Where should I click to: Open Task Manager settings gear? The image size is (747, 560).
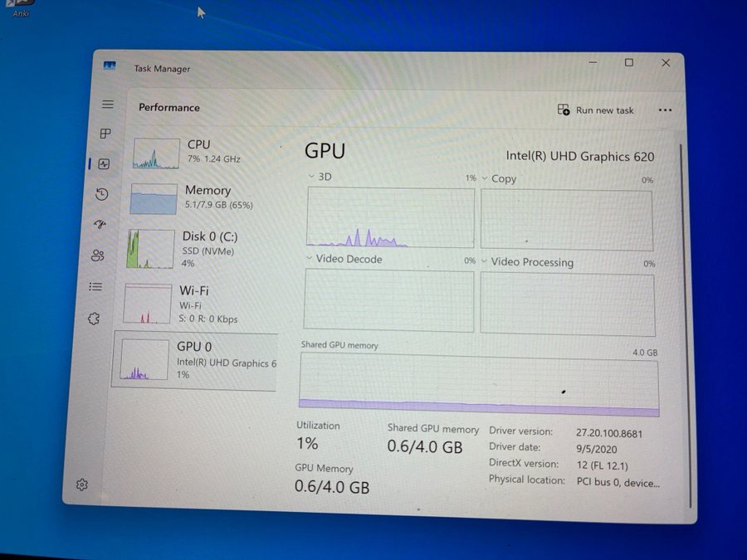82,485
